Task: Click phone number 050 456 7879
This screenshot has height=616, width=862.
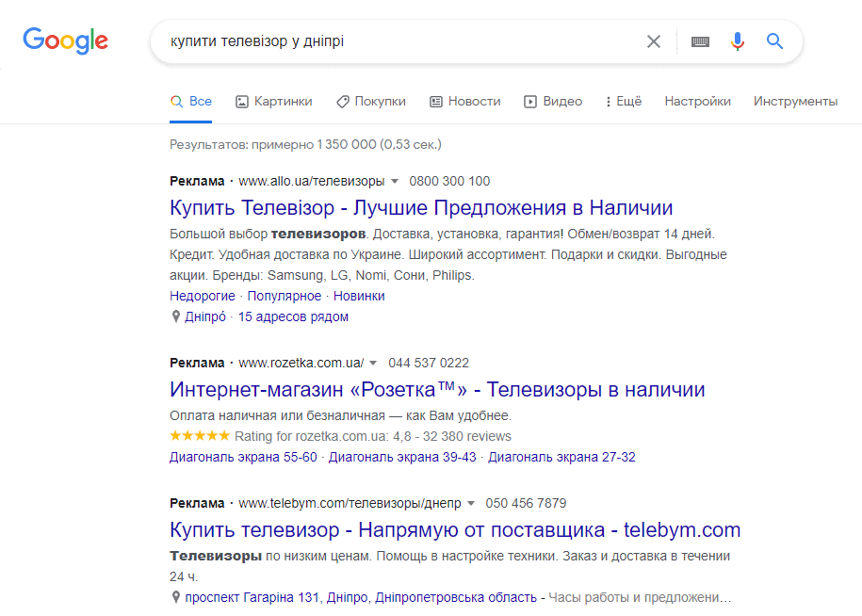Action: point(526,503)
